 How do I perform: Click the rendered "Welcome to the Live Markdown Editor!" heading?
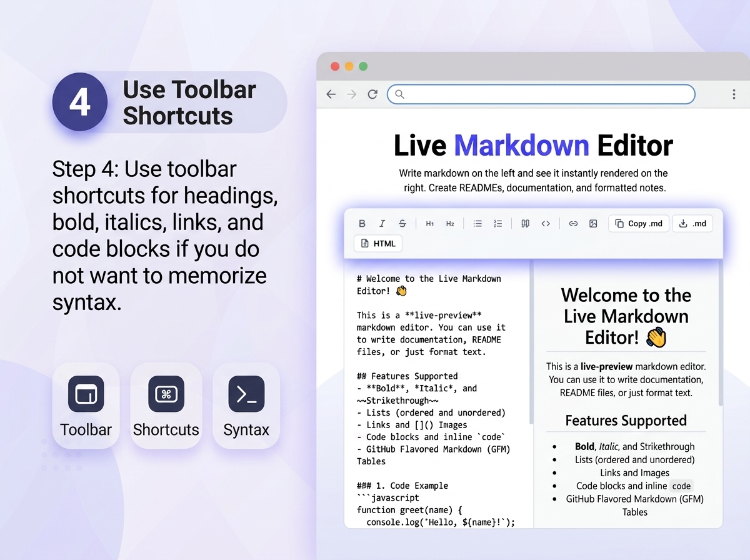click(x=626, y=316)
